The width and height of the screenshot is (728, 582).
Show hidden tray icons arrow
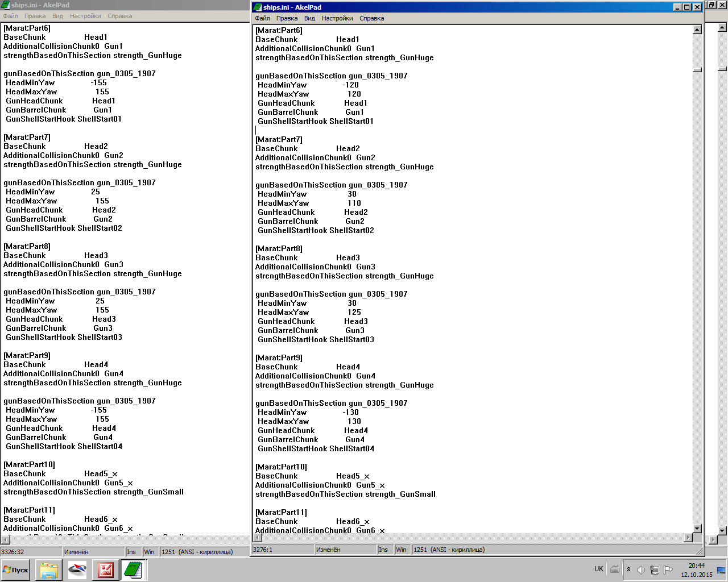(x=628, y=569)
